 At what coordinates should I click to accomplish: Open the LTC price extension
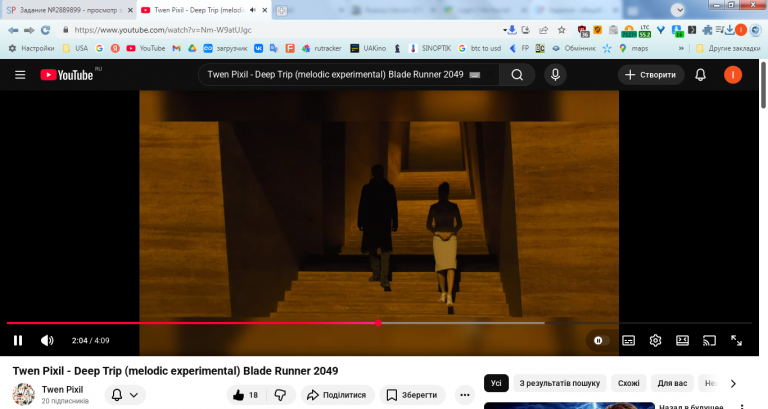[645, 31]
